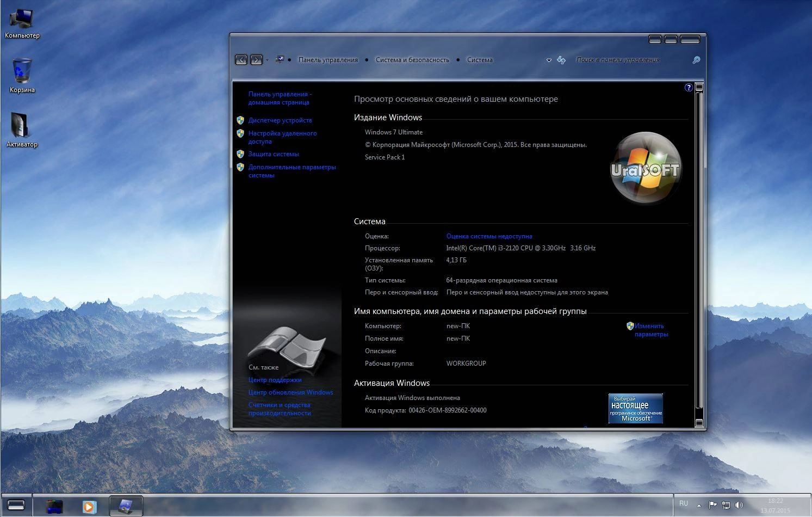The height and width of the screenshot is (517, 812).
Task: Open Защита системы link
Action: pyautogui.click(x=274, y=154)
